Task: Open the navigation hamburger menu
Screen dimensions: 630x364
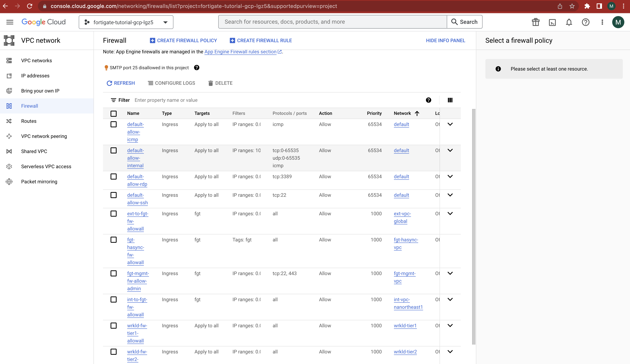Action: point(9,22)
